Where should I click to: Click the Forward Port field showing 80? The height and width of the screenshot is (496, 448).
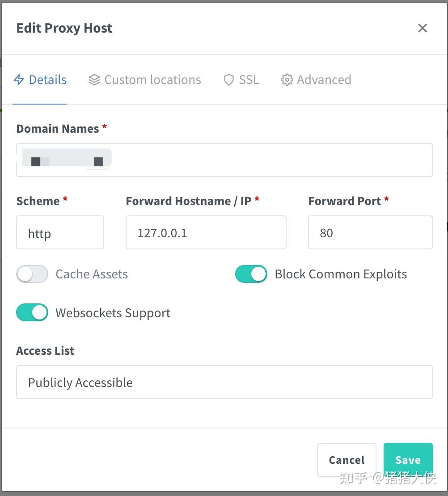click(370, 232)
